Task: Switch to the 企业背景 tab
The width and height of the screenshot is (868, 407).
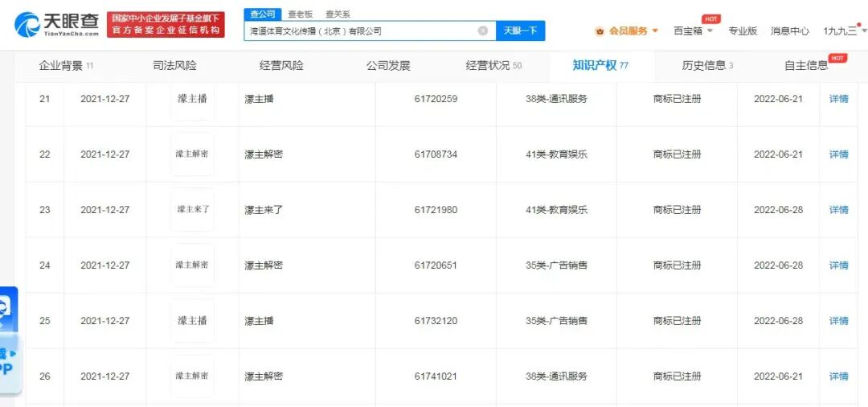Action: click(x=66, y=66)
